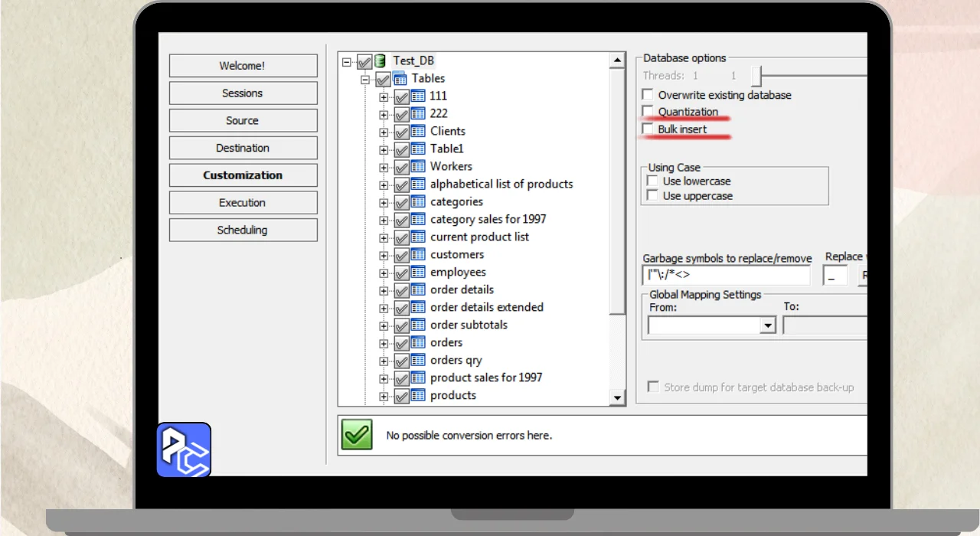
Task: Click the Garbage symbols input field
Action: click(x=726, y=276)
